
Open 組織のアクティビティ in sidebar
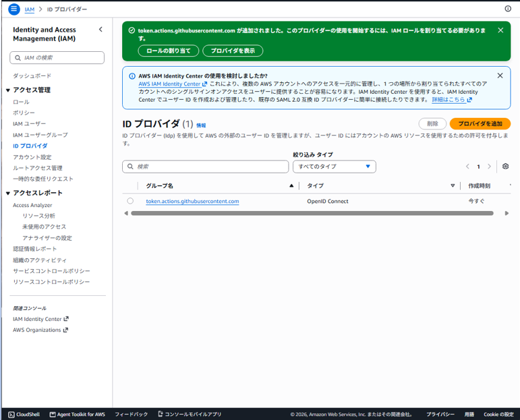point(40,260)
